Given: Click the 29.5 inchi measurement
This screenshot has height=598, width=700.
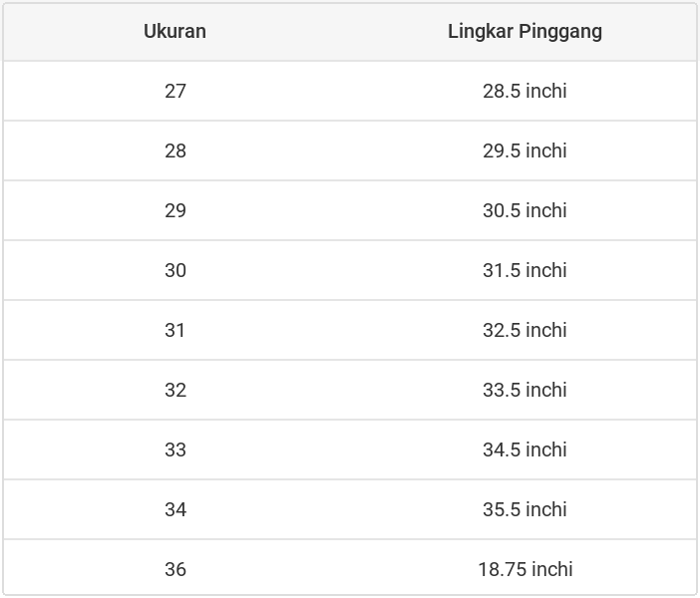Looking at the screenshot, I should pos(525,150).
